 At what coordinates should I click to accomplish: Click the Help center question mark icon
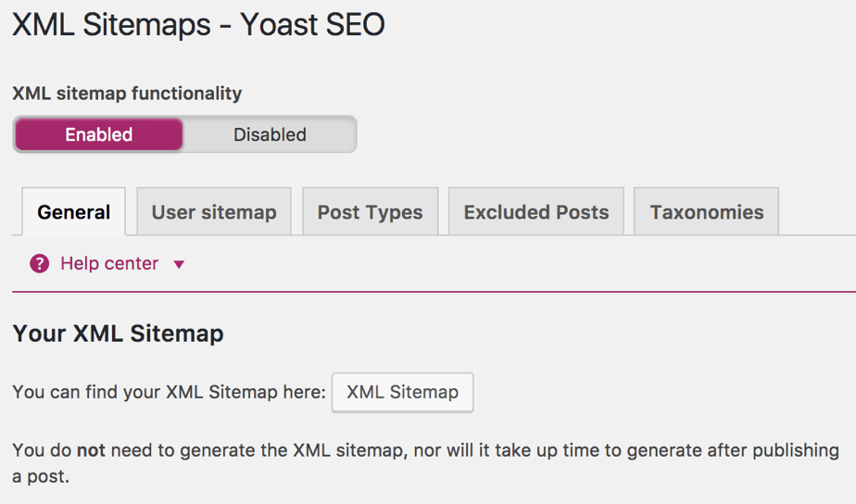click(x=39, y=264)
